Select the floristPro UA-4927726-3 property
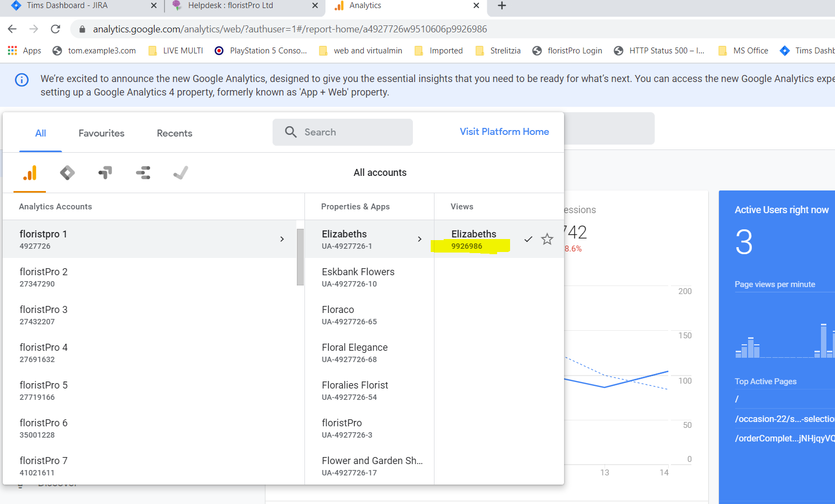 370,428
